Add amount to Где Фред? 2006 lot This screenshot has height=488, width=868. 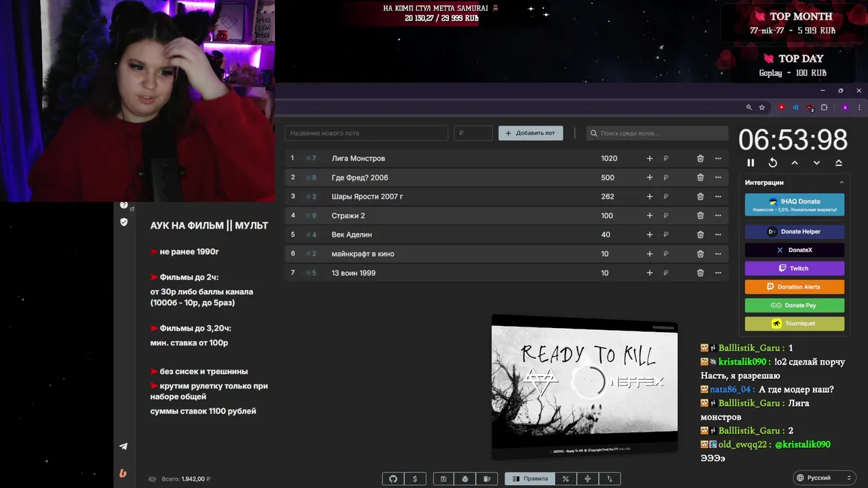(650, 178)
